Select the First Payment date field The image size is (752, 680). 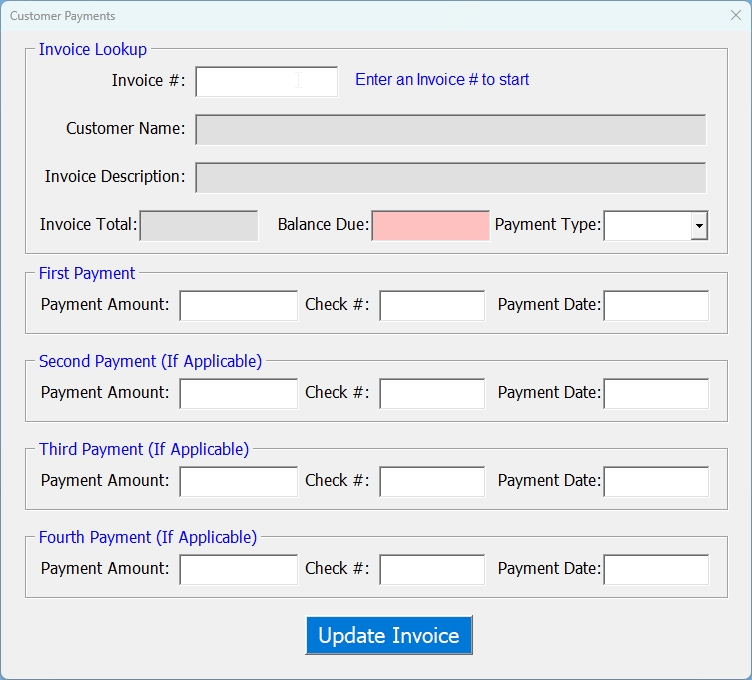(656, 306)
